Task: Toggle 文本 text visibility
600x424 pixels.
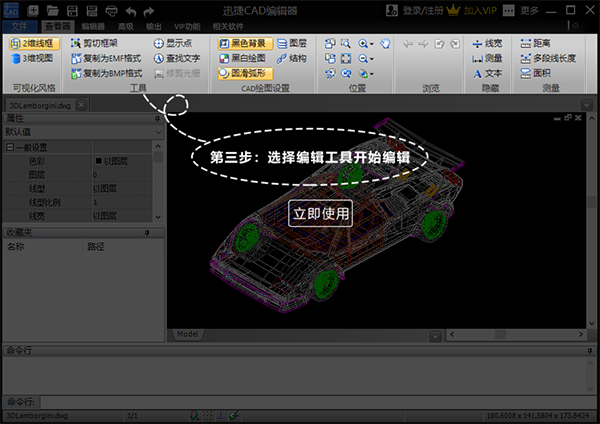Action: point(487,73)
